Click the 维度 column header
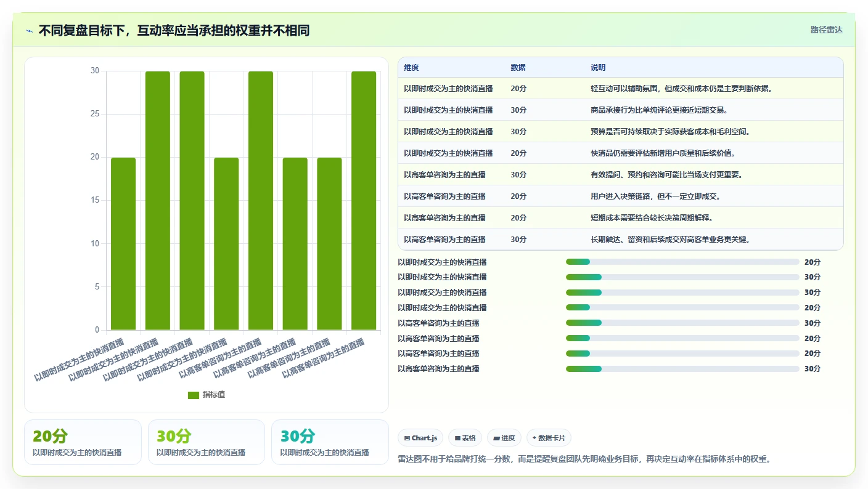The width and height of the screenshot is (868, 489). (411, 68)
